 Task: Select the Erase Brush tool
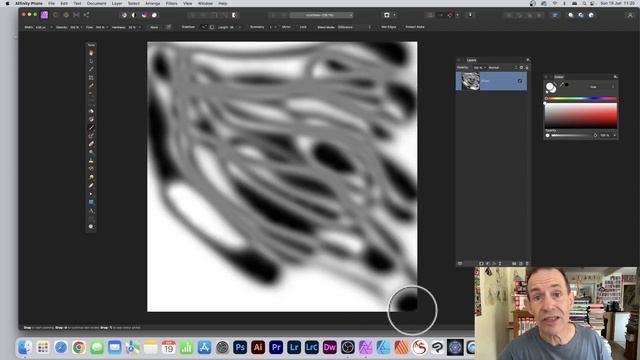click(x=91, y=144)
